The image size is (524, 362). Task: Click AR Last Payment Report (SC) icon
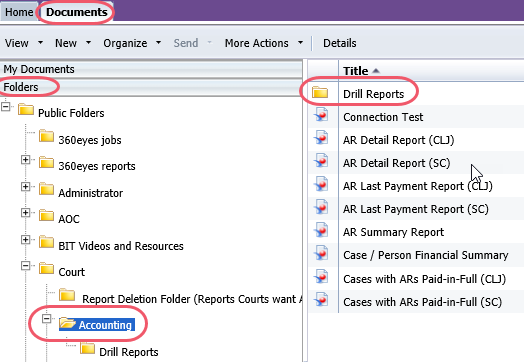coord(321,207)
